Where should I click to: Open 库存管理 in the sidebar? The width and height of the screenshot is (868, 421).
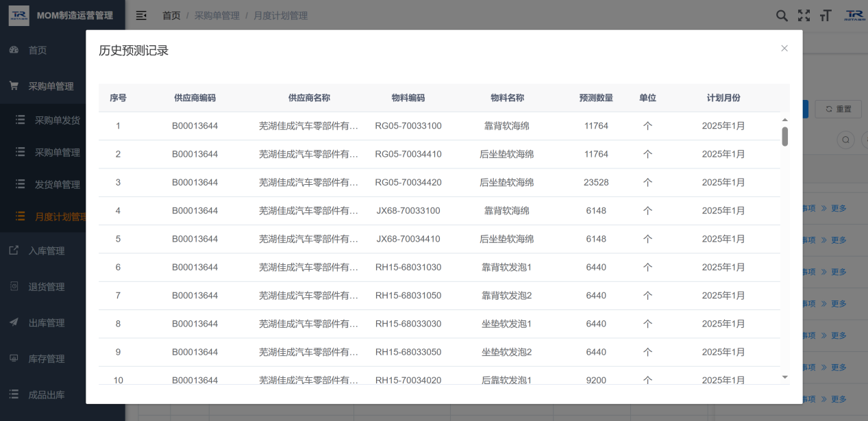pos(47,359)
